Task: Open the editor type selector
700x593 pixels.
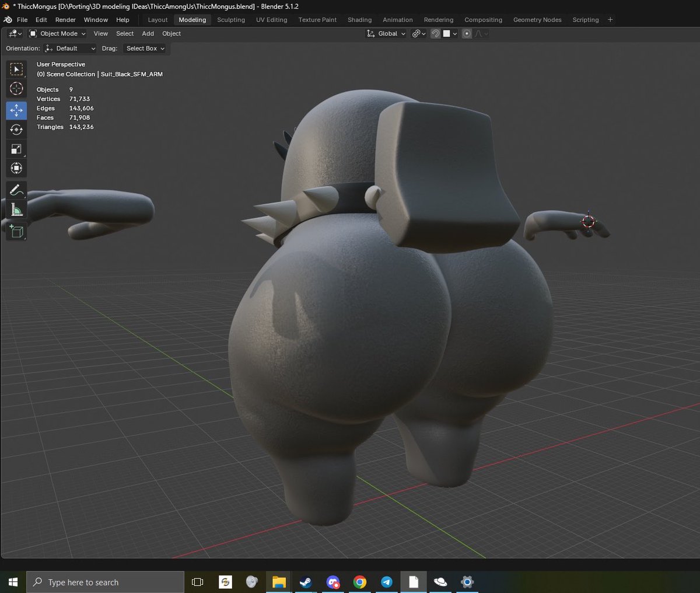Action: point(15,34)
